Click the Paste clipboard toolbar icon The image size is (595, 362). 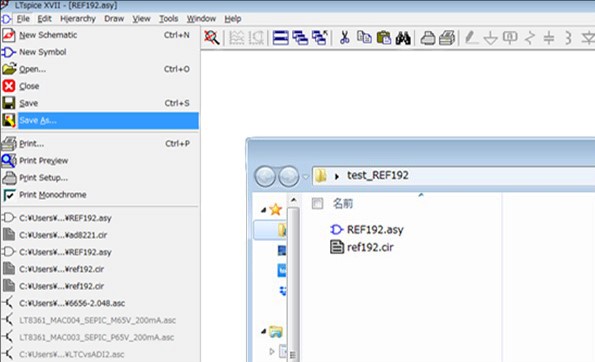(x=384, y=38)
